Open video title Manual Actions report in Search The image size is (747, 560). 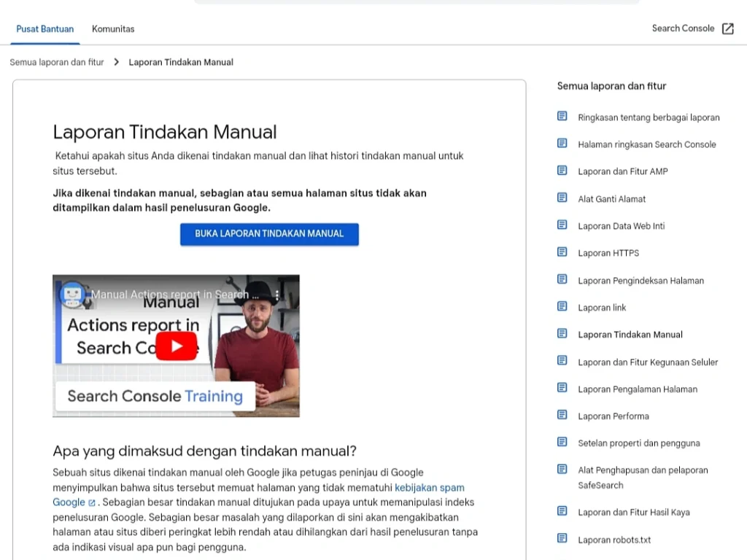(175, 295)
